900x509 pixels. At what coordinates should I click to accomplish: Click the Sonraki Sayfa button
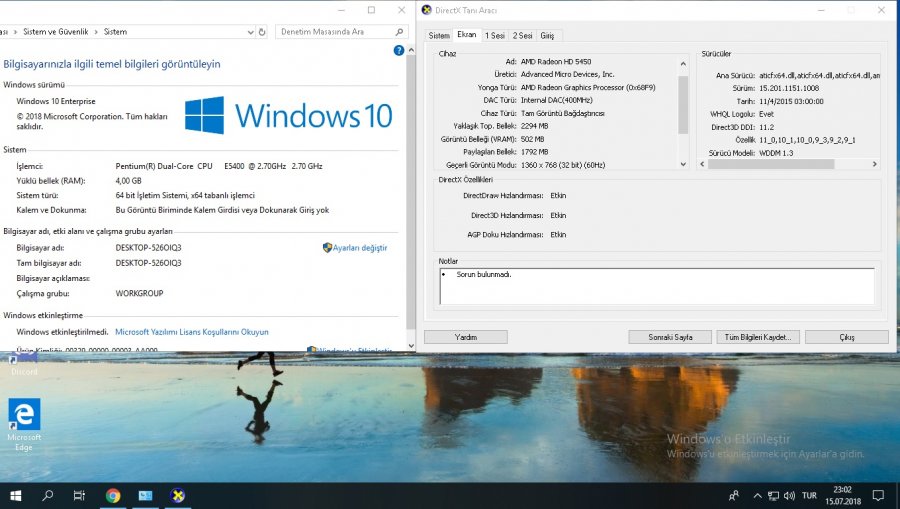670,337
